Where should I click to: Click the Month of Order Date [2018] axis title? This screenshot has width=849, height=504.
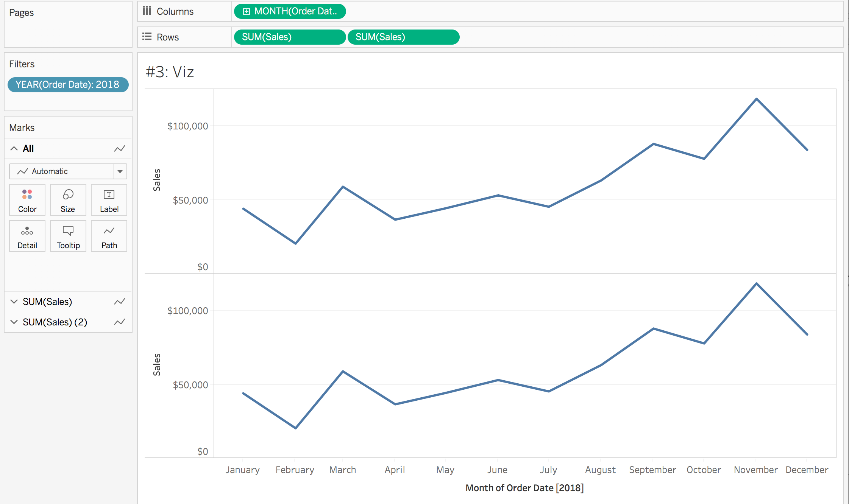click(524, 488)
